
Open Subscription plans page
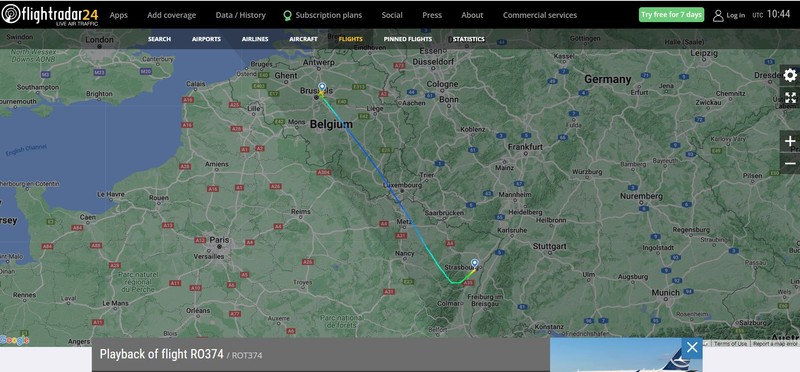click(x=329, y=15)
